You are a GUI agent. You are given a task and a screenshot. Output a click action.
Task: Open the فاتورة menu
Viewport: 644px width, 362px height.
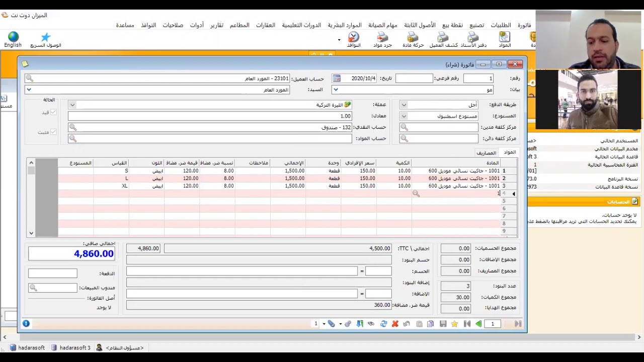point(524,25)
